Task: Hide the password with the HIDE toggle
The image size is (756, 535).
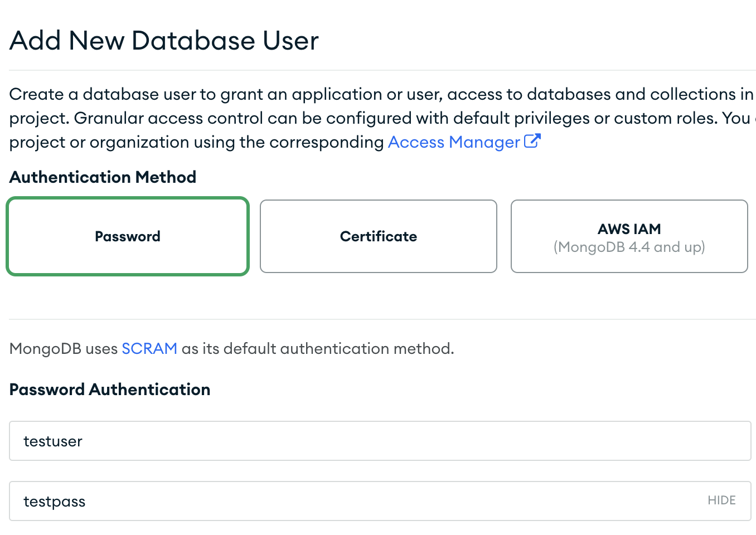Action: point(721,500)
